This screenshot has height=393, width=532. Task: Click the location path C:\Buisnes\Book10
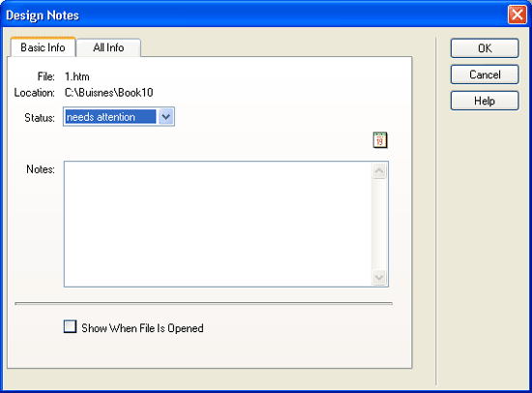click(109, 92)
